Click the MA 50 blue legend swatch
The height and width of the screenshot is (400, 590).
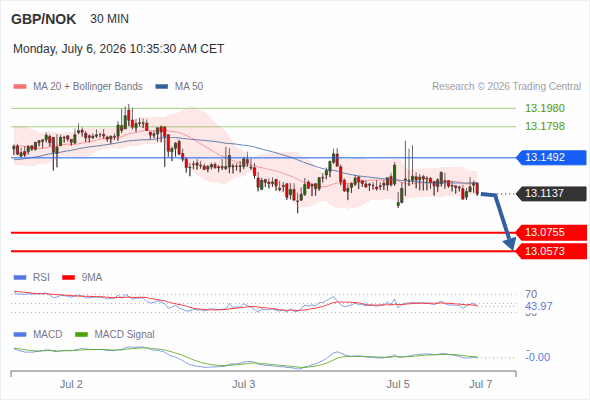[162, 87]
